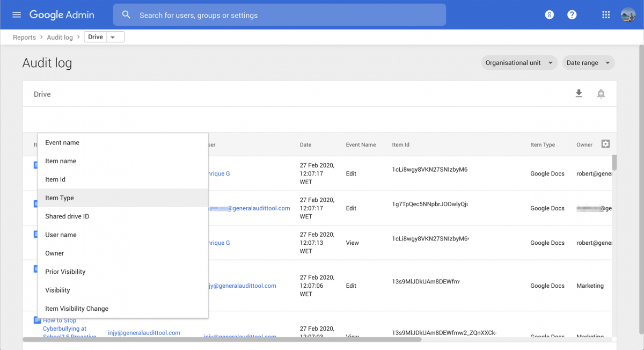This screenshot has height=350, width=644.
Task: Click the Marketing owner in Edit row
Action: [x=590, y=286]
